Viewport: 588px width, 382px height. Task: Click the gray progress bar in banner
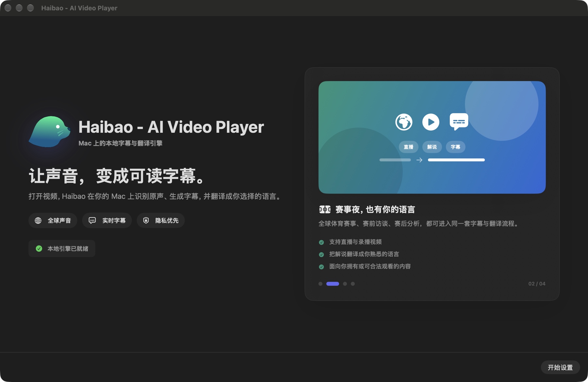click(395, 160)
